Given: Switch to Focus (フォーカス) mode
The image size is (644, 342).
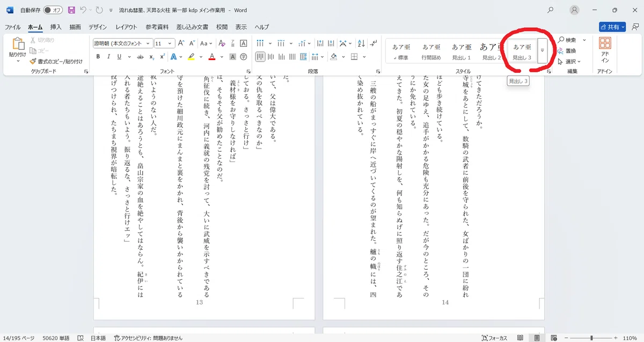Looking at the screenshot, I should [x=494, y=338].
